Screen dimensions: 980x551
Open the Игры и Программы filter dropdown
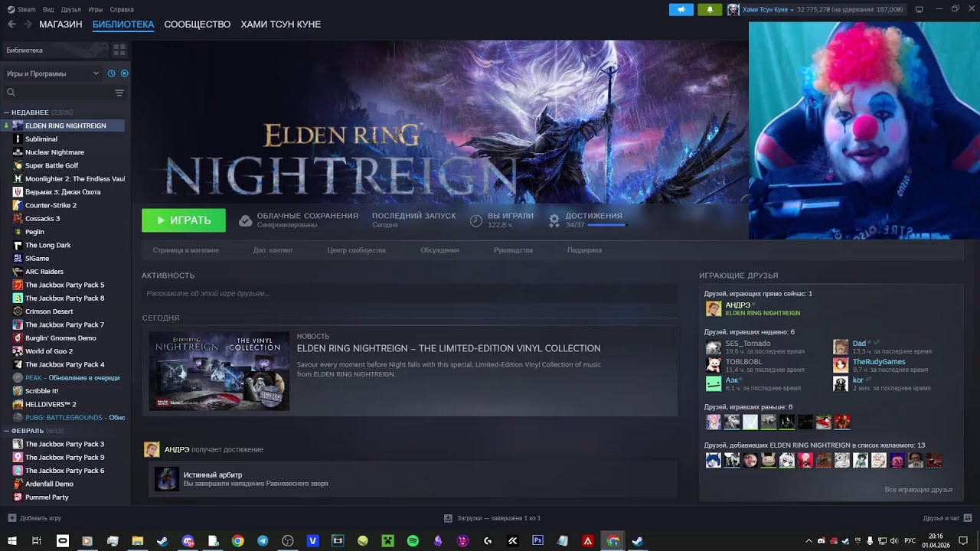pos(53,73)
